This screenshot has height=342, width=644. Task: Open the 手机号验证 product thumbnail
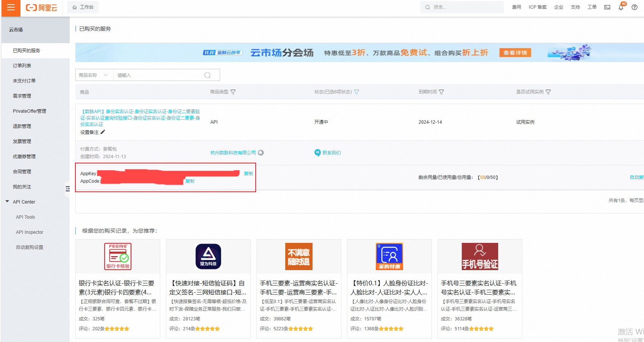[x=480, y=256]
